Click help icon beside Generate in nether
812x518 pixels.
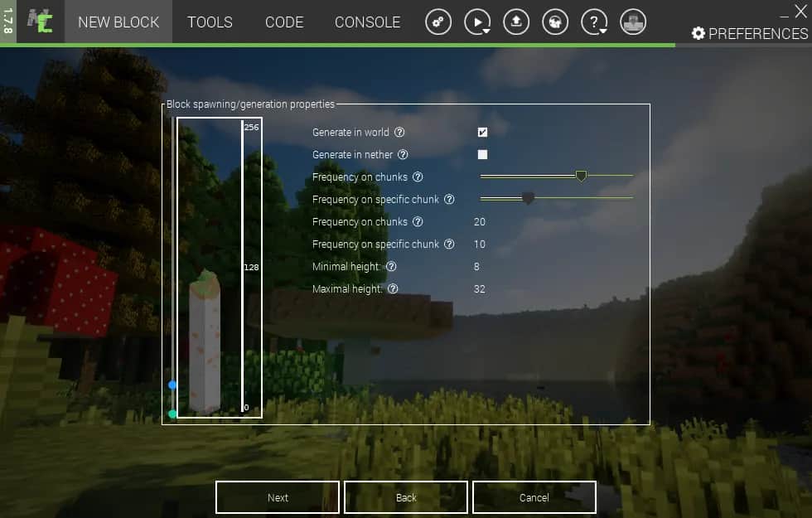click(403, 155)
